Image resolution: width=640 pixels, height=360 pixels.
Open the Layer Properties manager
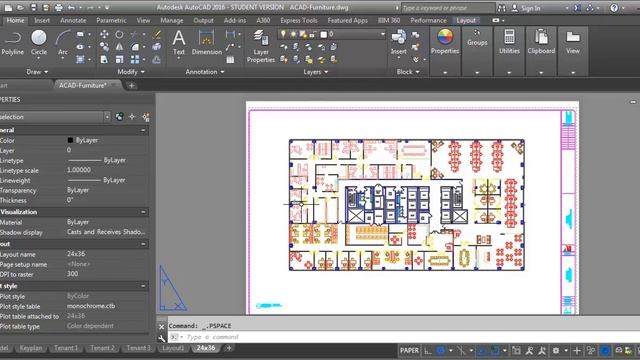(x=260, y=46)
